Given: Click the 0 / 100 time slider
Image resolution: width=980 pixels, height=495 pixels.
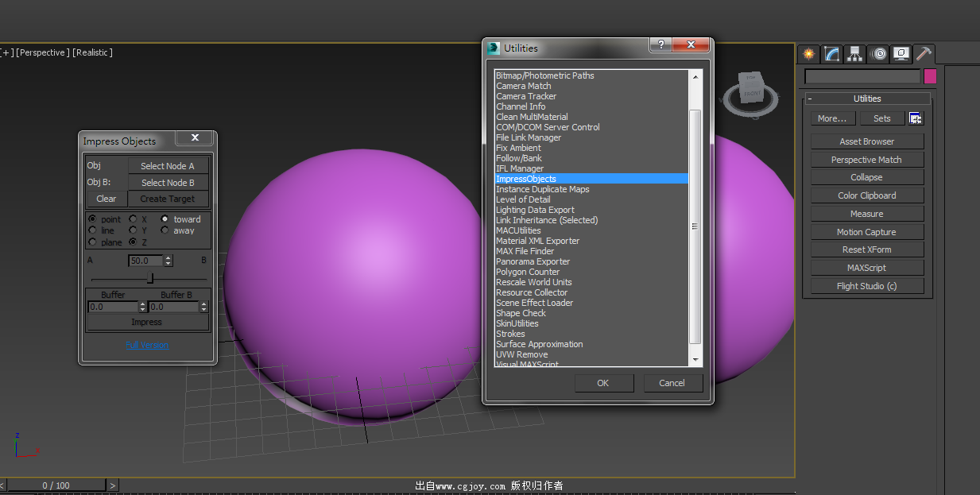Looking at the screenshot, I should click(x=56, y=485).
